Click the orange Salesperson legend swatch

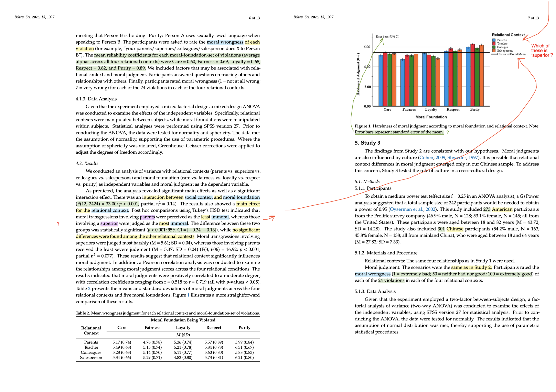point(494,51)
